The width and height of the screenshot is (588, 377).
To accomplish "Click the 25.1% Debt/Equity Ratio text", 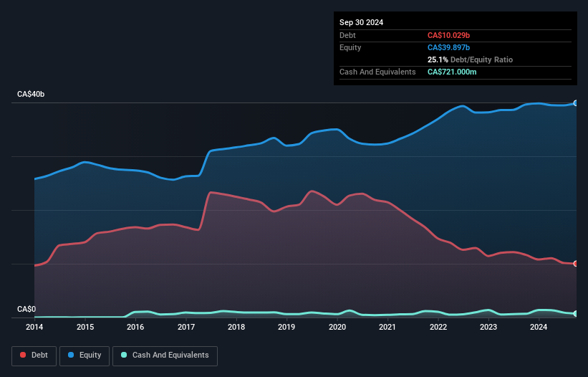I will (471, 59).
